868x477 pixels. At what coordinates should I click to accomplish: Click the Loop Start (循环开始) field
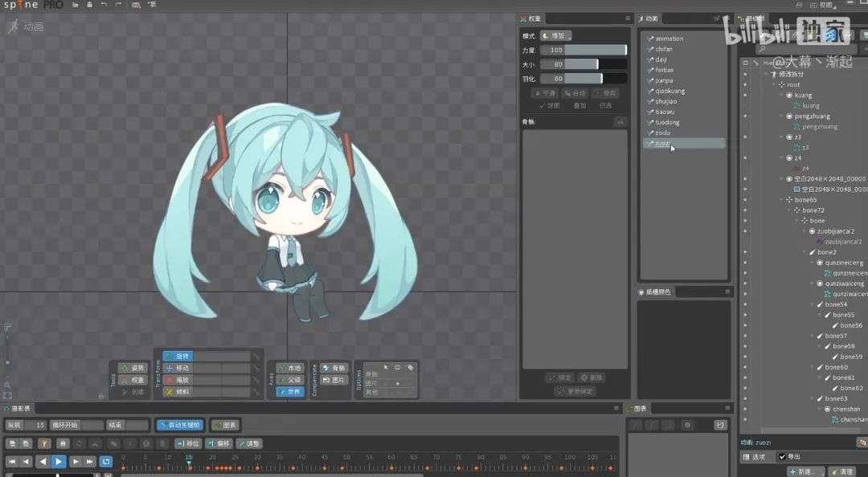click(x=77, y=425)
